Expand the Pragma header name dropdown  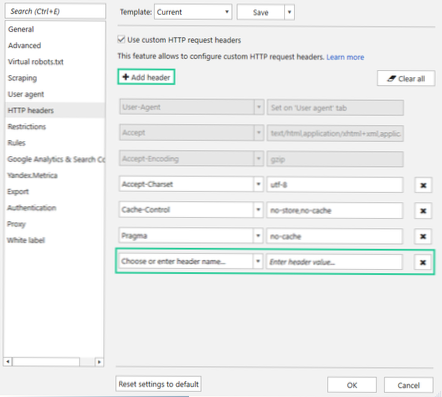click(258, 236)
